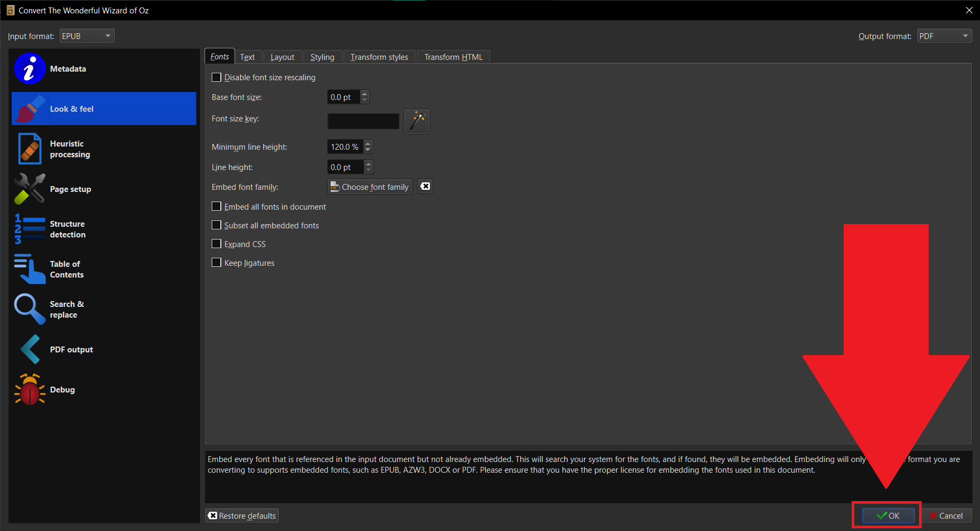This screenshot has height=531, width=980.
Task: Clear the embedded font family selection
Action: [x=425, y=187]
